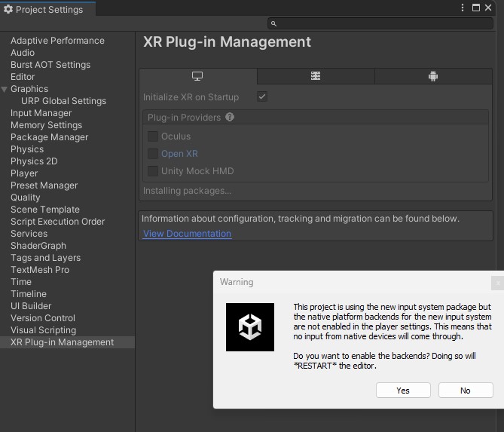Open Audio settings
504x432 pixels.
tap(23, 53)
